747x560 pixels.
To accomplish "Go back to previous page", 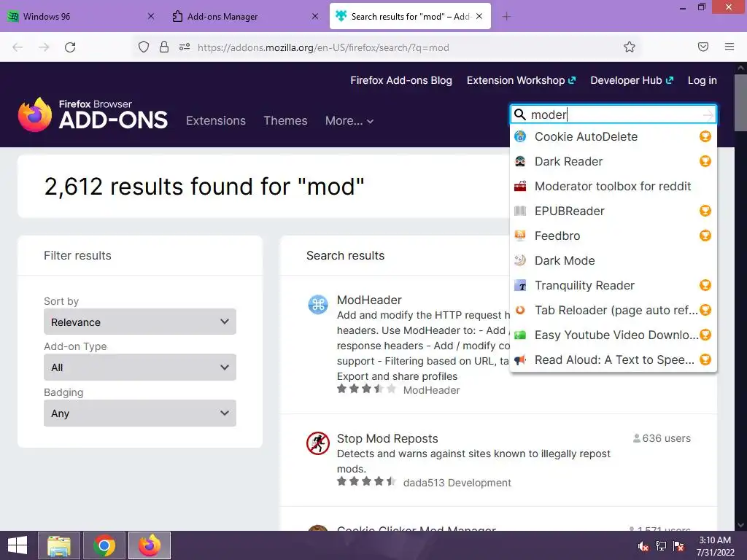I will click(x=18, y=47).
